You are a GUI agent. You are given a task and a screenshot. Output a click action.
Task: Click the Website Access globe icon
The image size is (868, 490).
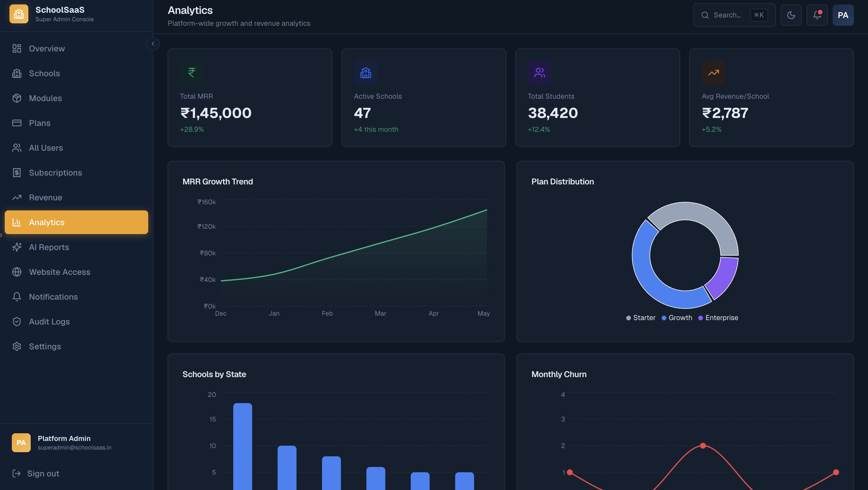click(x=17, y=272)
